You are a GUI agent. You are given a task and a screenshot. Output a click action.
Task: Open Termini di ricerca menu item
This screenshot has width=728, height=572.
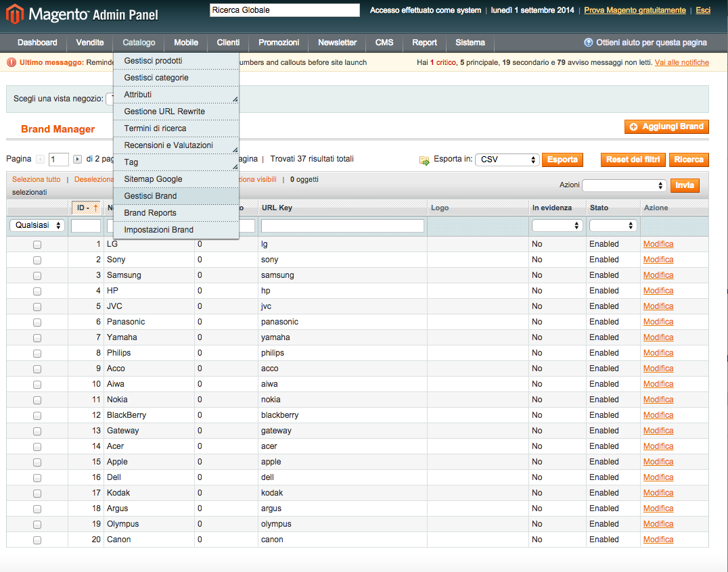click(x=176, y=128)
